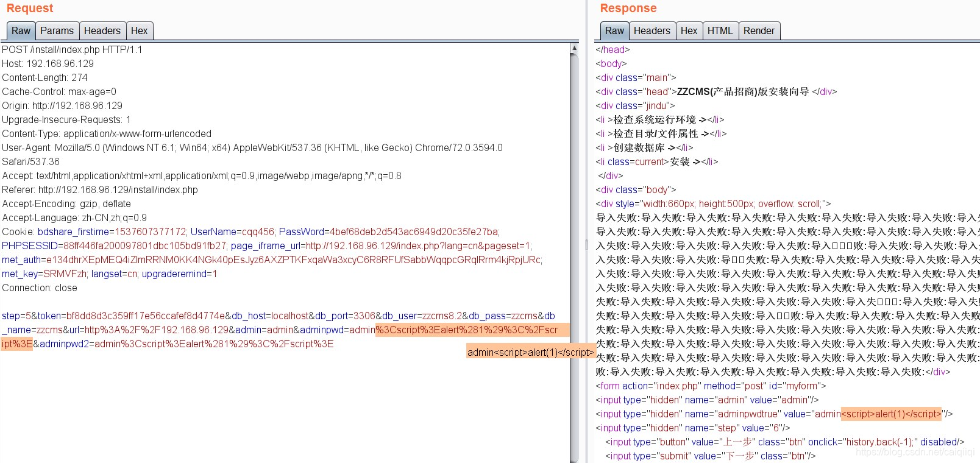Click the hidden input name="admin" line
980x463 pixels.
coord(707,400)
